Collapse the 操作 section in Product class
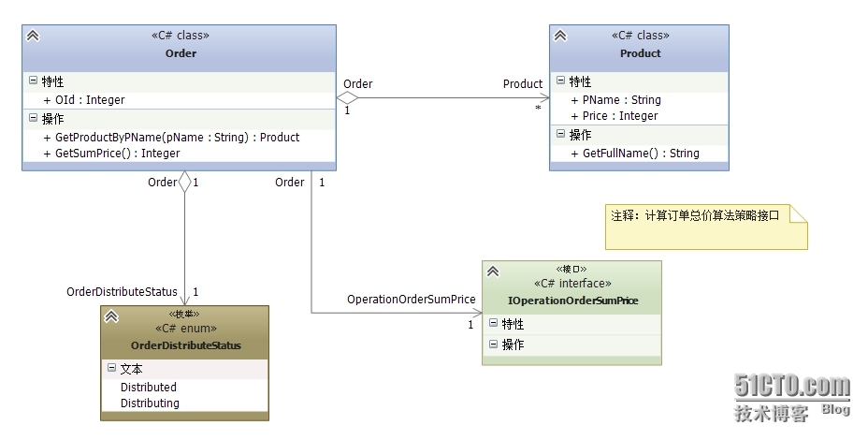 coord(560,135)
